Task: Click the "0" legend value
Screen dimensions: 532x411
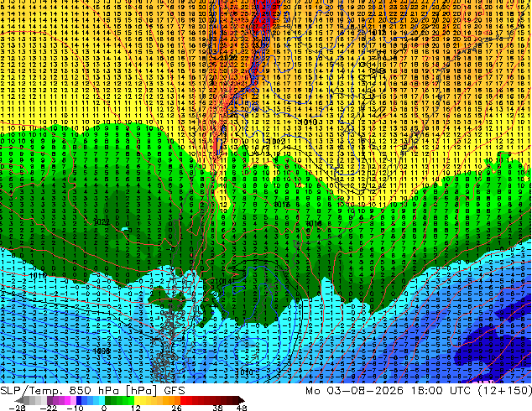Action: tap(104, 408)
